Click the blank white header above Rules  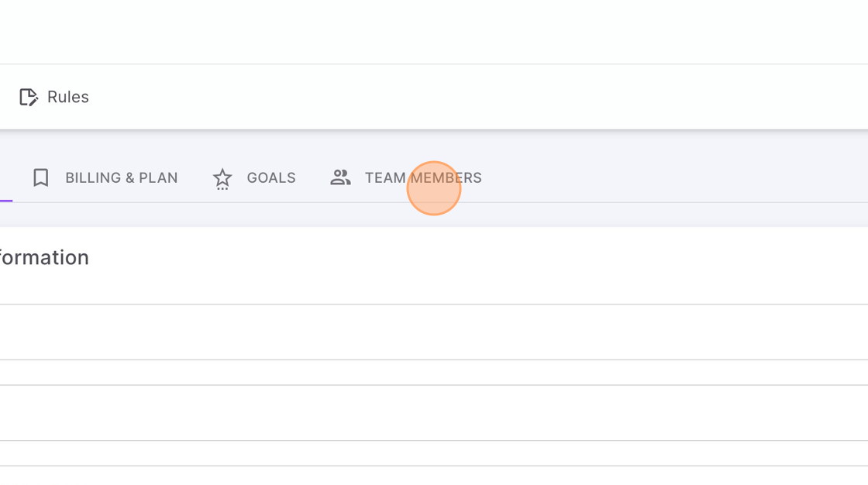(x=434, y=32)
